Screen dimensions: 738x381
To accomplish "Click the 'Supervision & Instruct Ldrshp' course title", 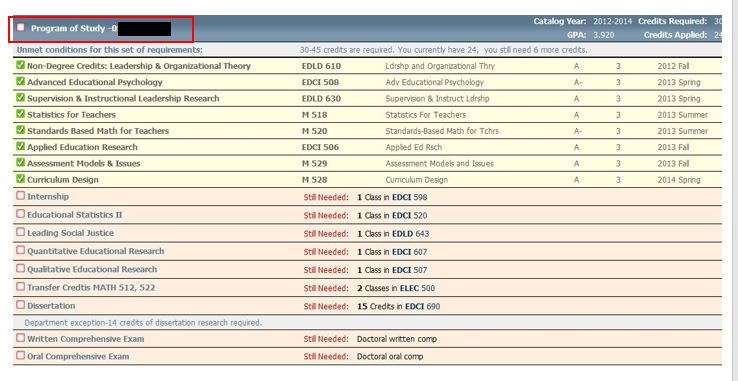I will point(437,99).
